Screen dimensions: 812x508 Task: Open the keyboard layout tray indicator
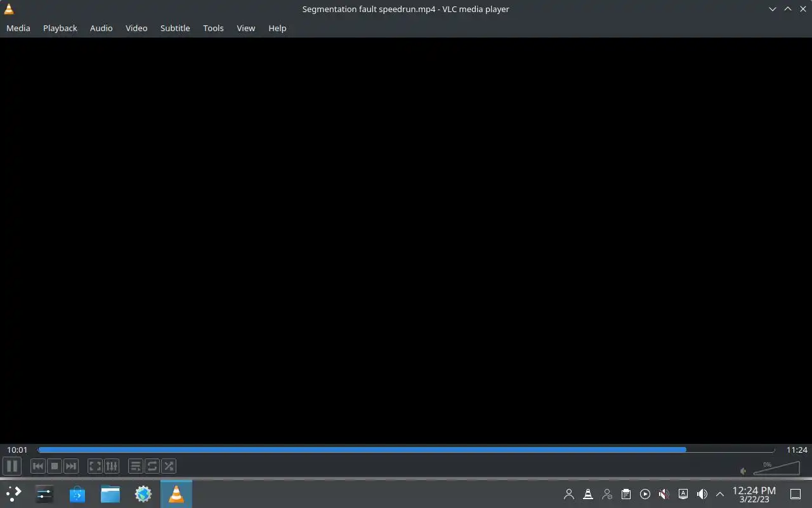(x=683, y=494)
